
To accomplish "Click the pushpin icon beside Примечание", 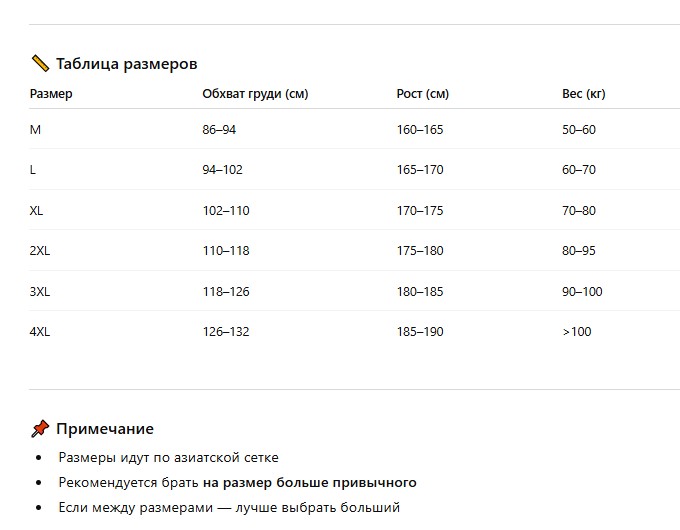I will click(40, 429).
